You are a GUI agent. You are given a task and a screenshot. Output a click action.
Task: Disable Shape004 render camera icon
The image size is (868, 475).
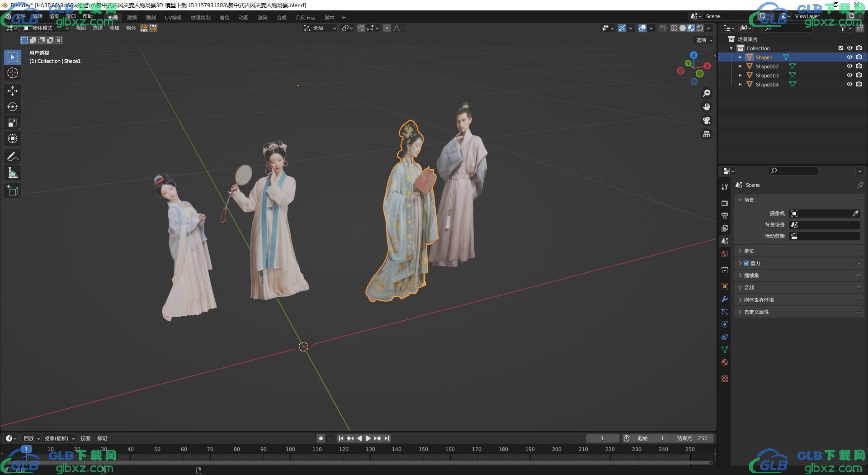pos(859,84)
